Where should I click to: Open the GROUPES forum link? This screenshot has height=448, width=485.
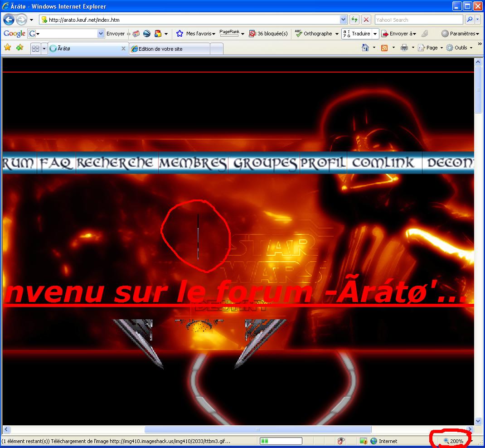tap(265, 163)
